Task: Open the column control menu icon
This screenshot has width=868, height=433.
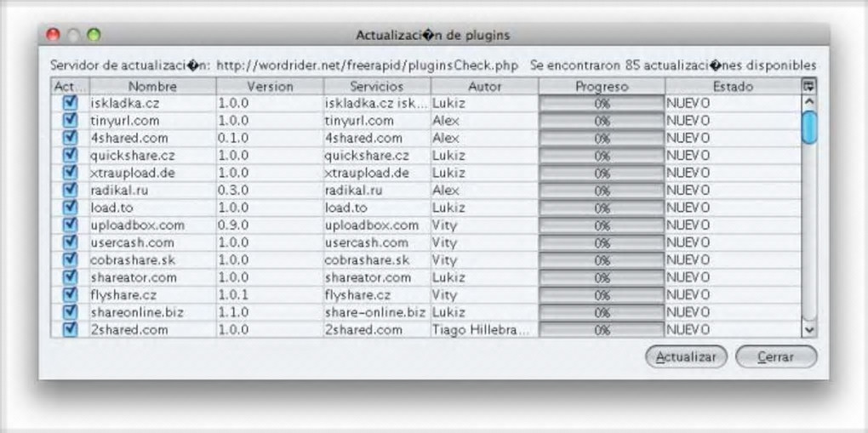Action: (x=808, y=87)
